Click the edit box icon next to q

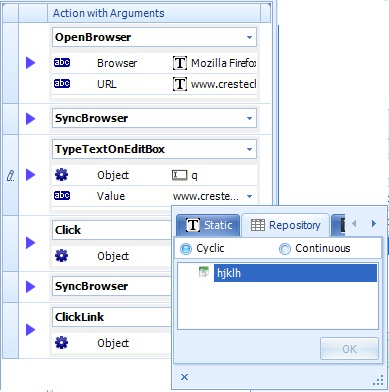click(180, 175)
